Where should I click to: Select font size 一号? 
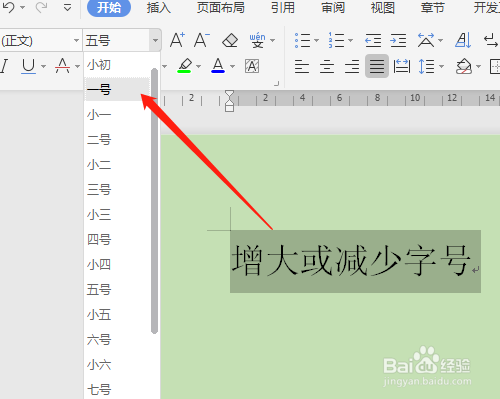coord(117,89)
